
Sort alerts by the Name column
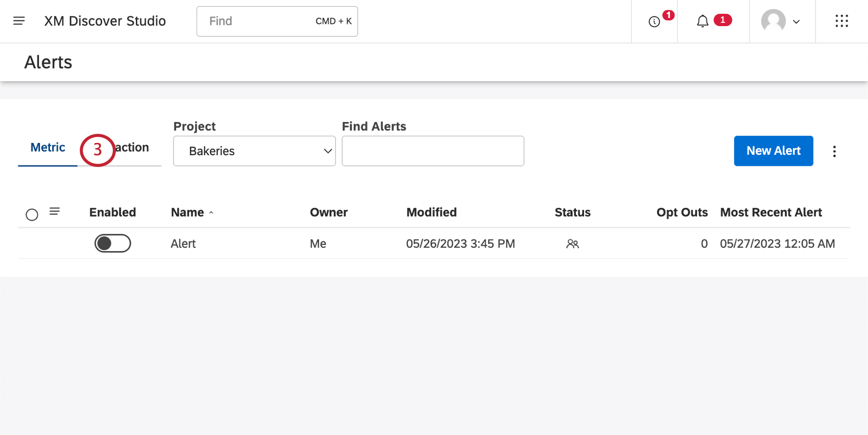[187, 212]
